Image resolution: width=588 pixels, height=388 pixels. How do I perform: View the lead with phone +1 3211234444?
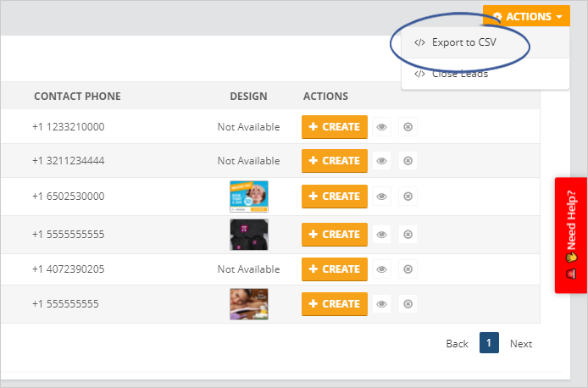(x=382, y=161)
